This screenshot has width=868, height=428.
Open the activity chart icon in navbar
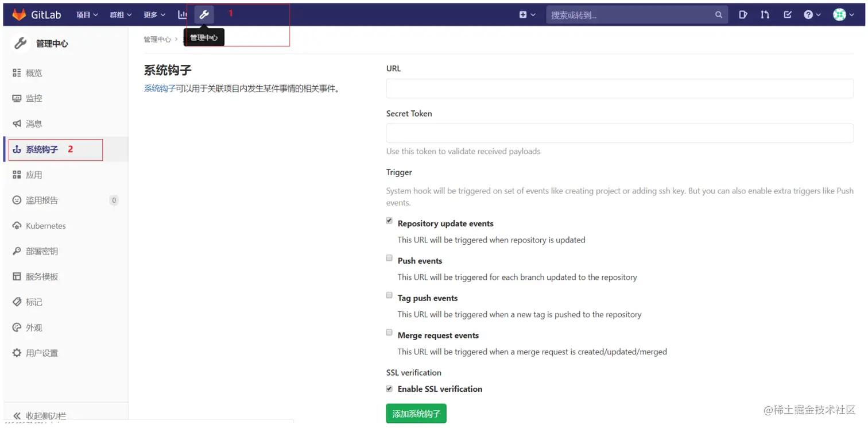[183, 15]
